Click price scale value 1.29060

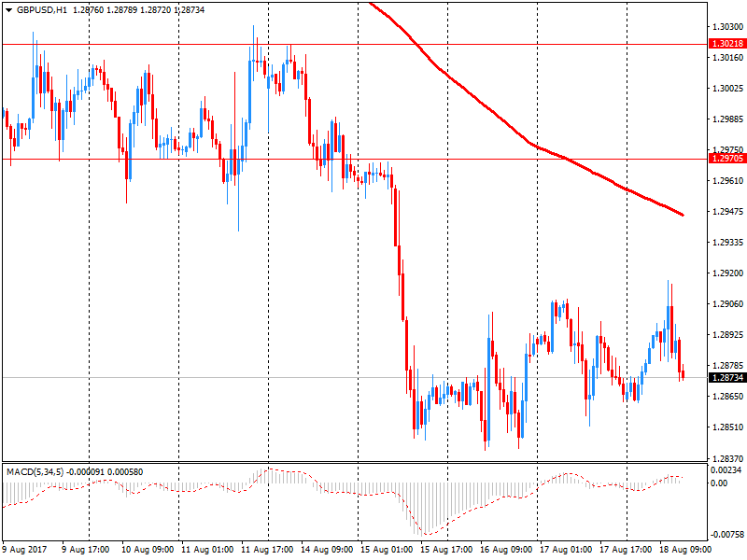pyautogui.click(x=727, y=304)
